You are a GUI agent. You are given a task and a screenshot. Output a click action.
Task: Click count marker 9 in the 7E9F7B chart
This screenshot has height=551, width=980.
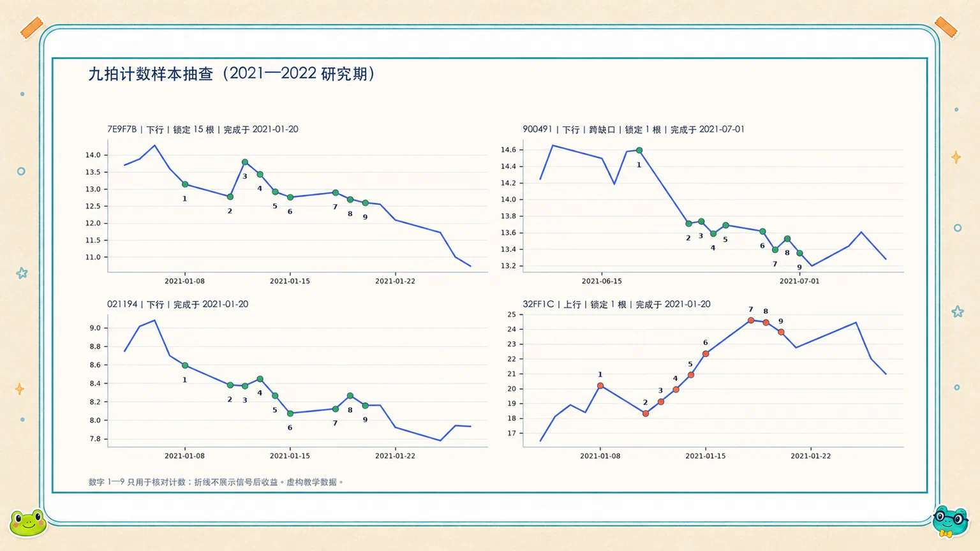tap(366, 203)
